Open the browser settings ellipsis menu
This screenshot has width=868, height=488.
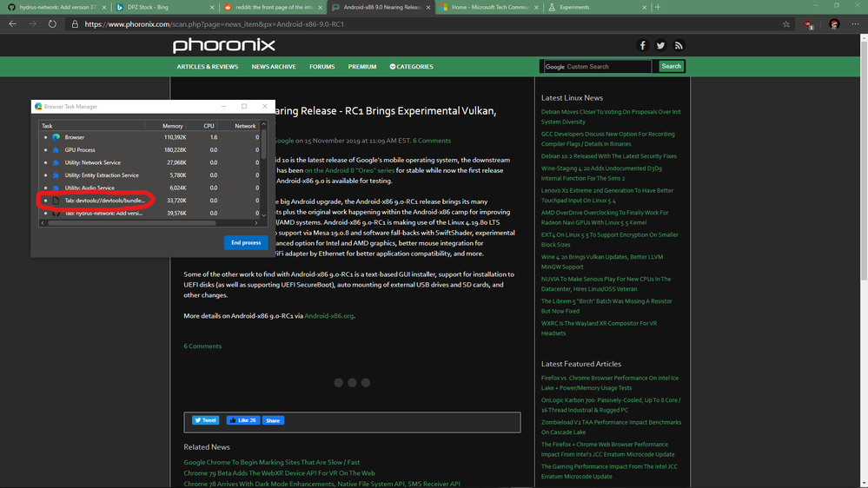855,23
